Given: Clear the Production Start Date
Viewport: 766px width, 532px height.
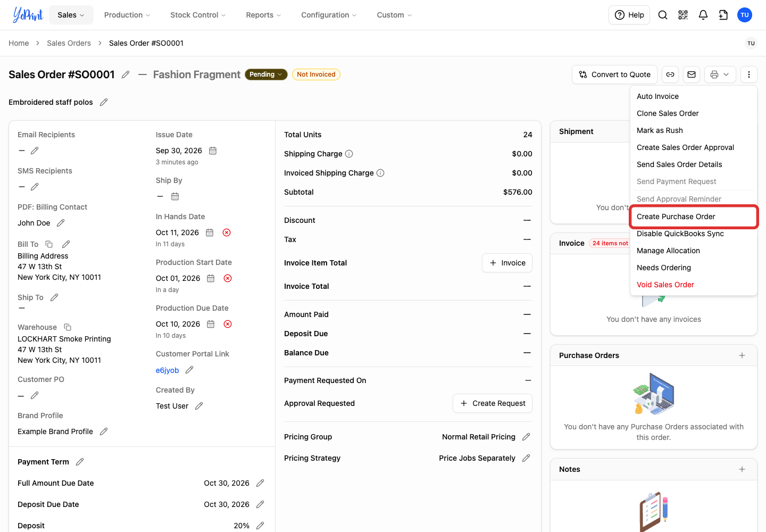Looking at the screenshot, I should tap(228, 278).
